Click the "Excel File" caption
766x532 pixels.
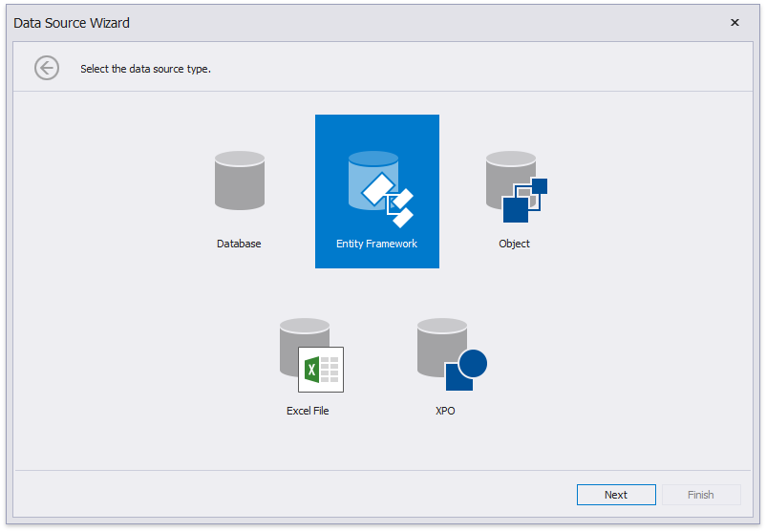[308, 411]
